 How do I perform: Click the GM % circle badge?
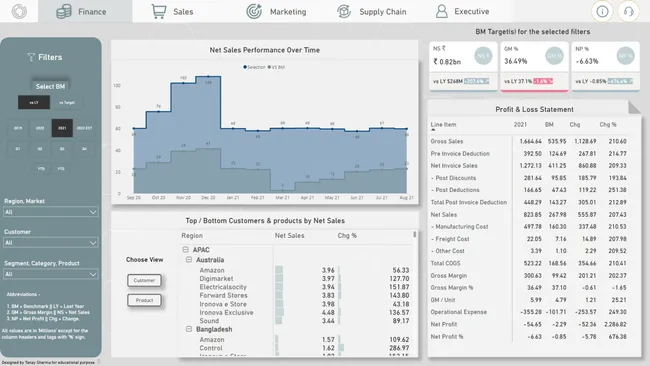coord(554,56)
